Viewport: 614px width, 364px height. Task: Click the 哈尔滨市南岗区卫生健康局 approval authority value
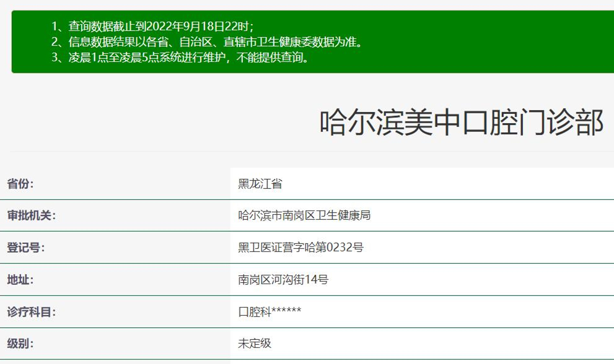[x=304, y=215]
